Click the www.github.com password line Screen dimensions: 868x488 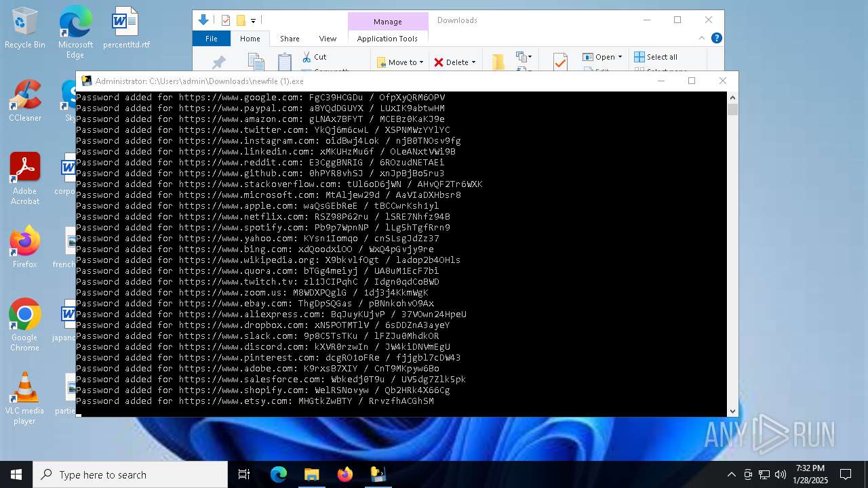pos(260,174)
